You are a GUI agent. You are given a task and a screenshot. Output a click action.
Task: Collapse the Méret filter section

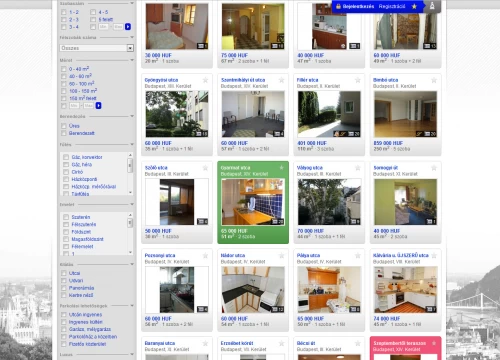click(x=132, y=60)
